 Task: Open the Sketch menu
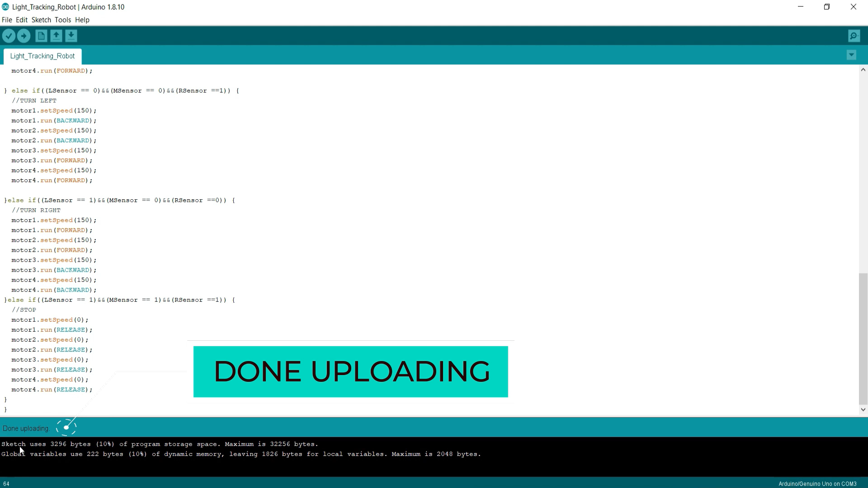click(41, 20)
